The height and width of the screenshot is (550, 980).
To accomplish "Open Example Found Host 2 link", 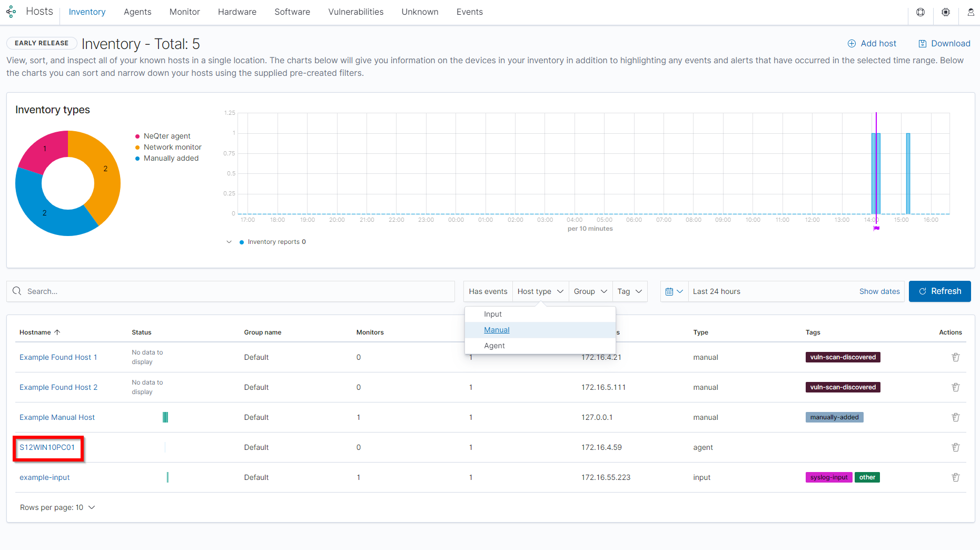I will (x=58, y=387).
